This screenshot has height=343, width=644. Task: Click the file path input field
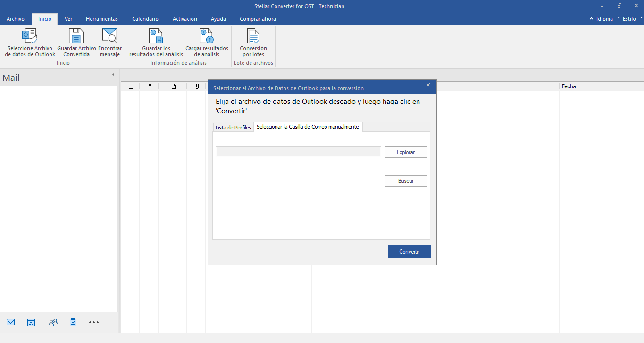tap(298, 152)
